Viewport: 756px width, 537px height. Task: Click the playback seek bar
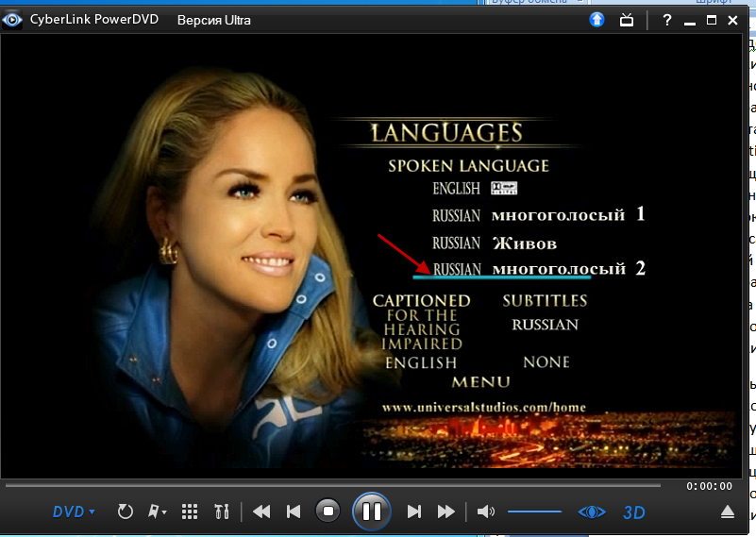coord(332,485)
